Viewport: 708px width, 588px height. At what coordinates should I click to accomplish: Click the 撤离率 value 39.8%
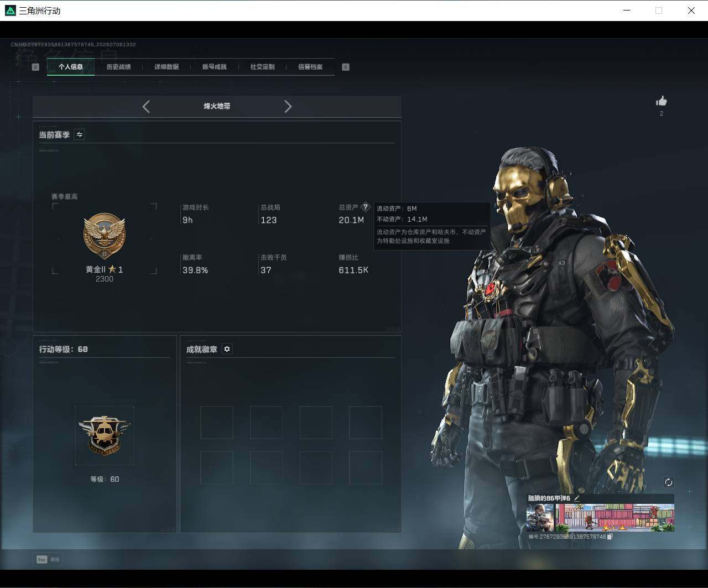point(195,270)
